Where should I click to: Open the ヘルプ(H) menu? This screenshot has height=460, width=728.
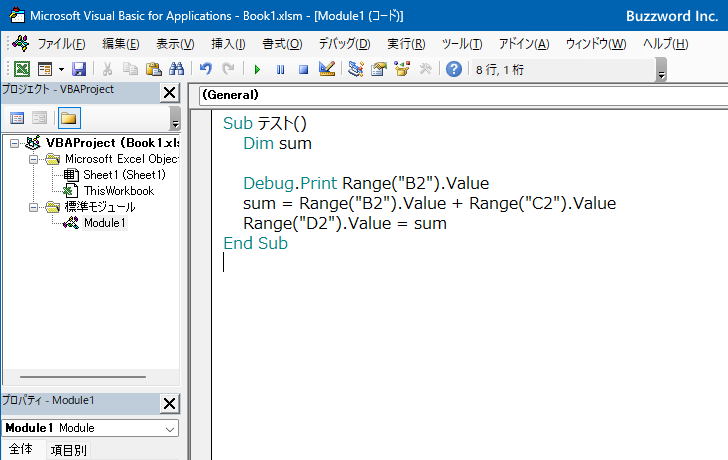coord(665,44)
